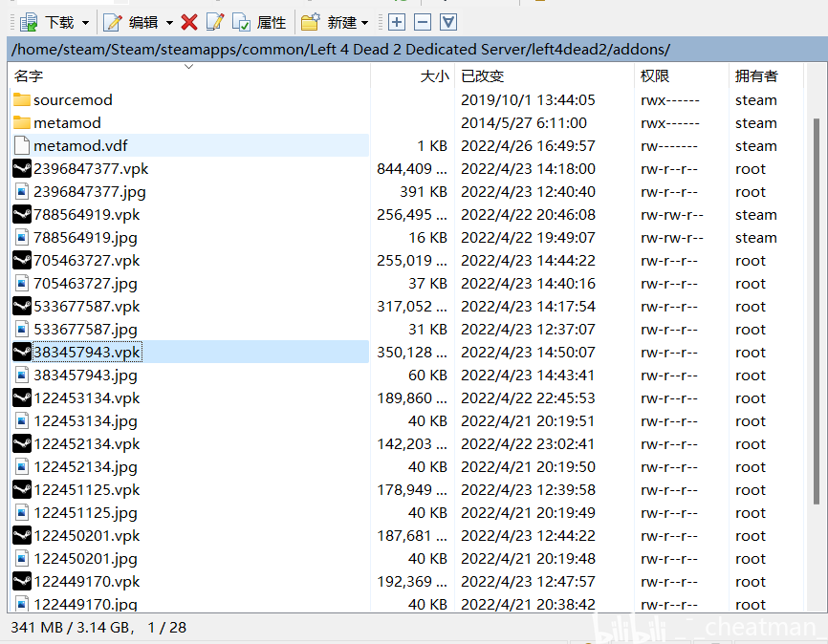The width and height of the screenshot is (828, 644).
Task: Click the Steam icon of 122453134.vpk
Action: 22,398
